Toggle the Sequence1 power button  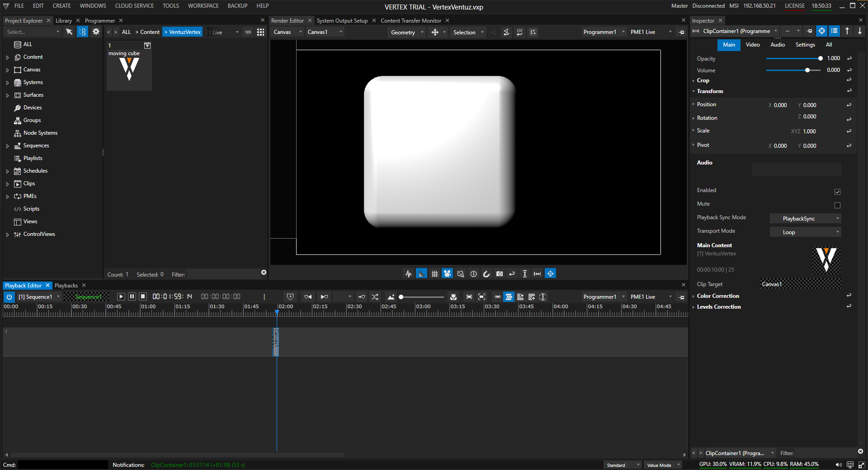(x=9, y=297)
